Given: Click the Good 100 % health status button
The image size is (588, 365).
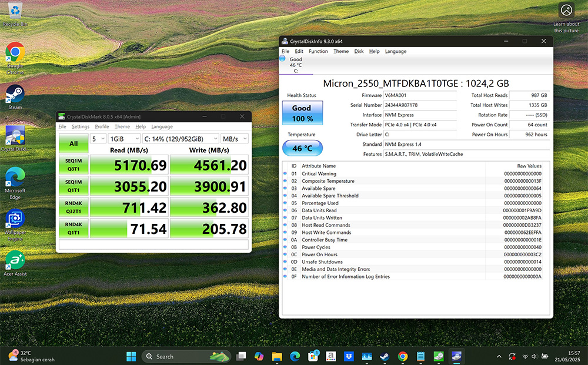Looking at the screenshot, I should (x=302, y=113).
